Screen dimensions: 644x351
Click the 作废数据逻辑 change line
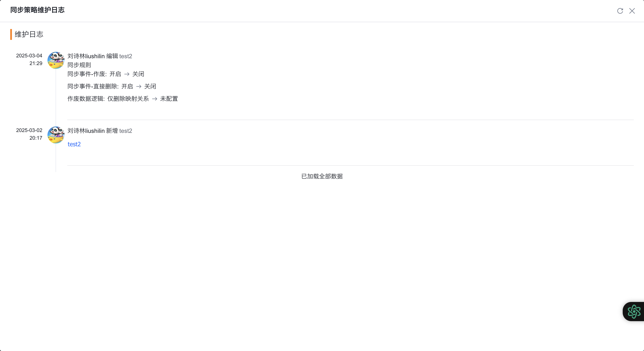(x=122, y=99)
